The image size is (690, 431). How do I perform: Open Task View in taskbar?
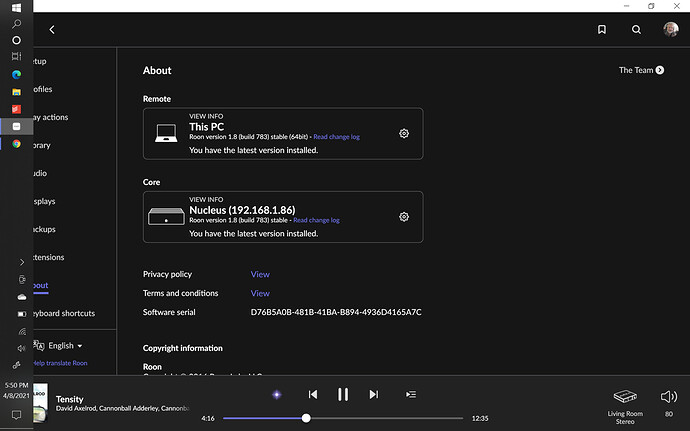16,56
